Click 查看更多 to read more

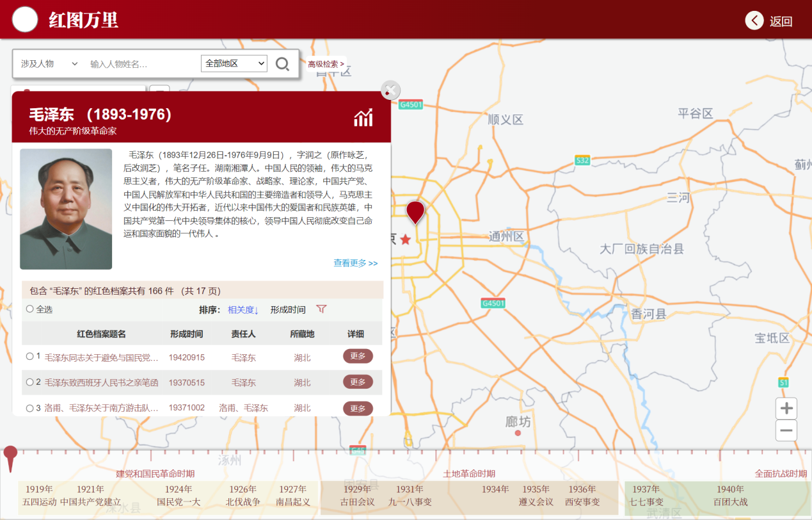tap(355, 263)
